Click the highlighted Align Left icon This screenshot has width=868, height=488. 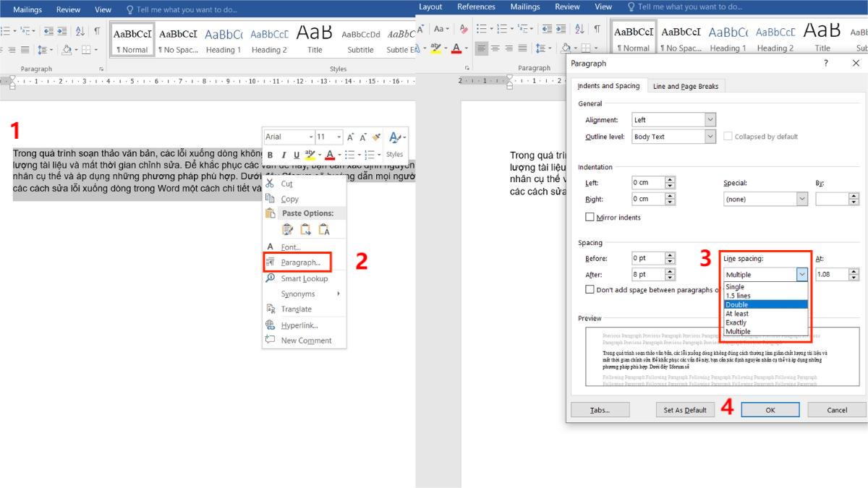(482, 48)
